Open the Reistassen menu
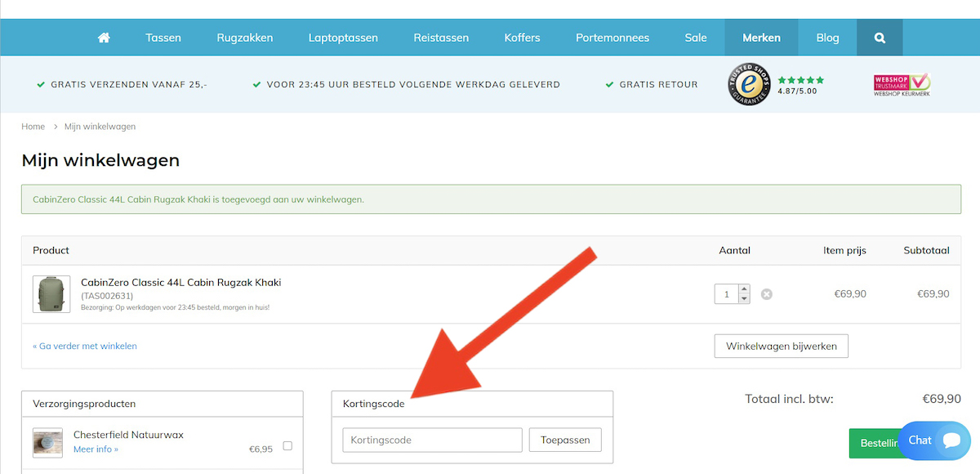 (x=441, y=38)
